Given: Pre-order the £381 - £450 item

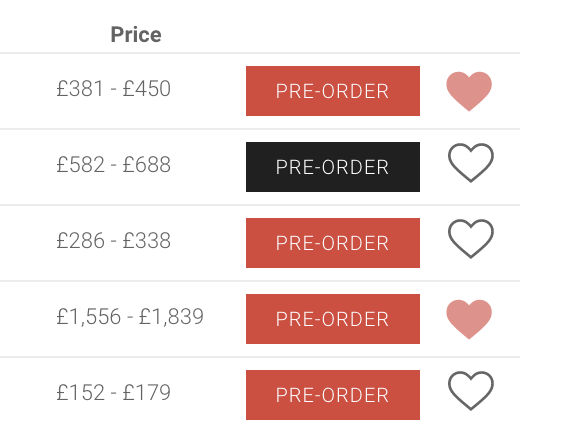Looking at the screenshot, I should click(x=333, y=91).
